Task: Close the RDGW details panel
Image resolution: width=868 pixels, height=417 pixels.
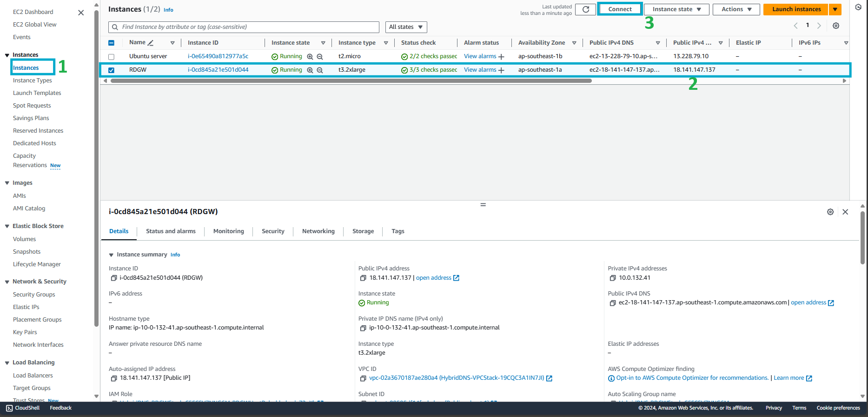Action: coord(845,212)
